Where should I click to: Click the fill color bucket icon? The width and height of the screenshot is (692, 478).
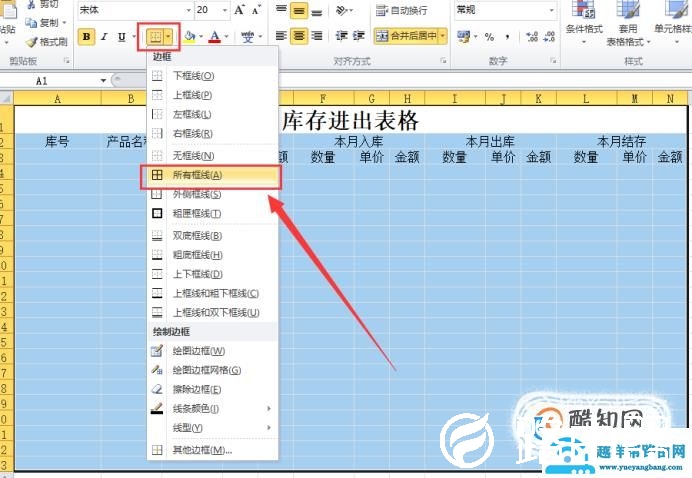(190, 36)
